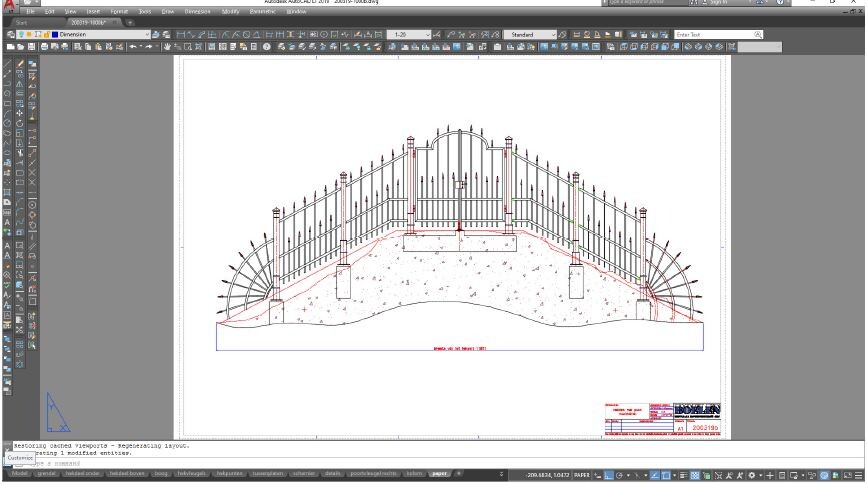This screenshot has height=484, width=867.
Task: Open Layer Properties Manager icon
Action: click(x=9, y=35)
